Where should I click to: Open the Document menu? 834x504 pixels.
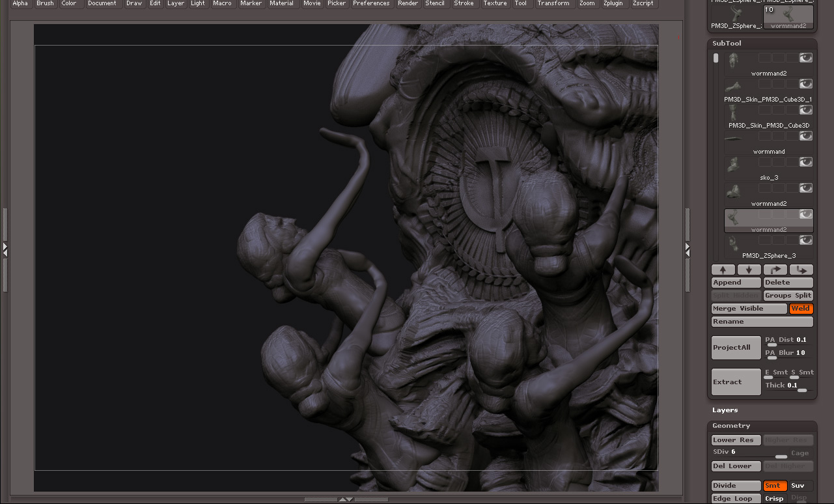coord(102,4)
